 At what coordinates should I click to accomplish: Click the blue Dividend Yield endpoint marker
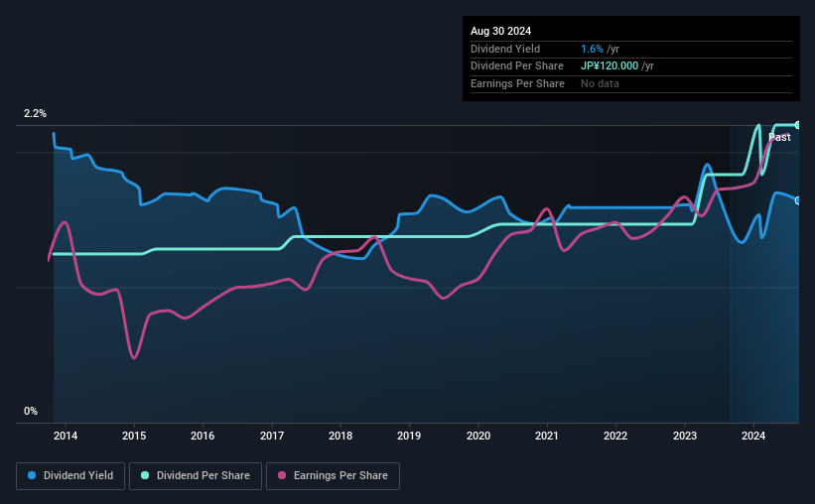click(x=798, y=200)
